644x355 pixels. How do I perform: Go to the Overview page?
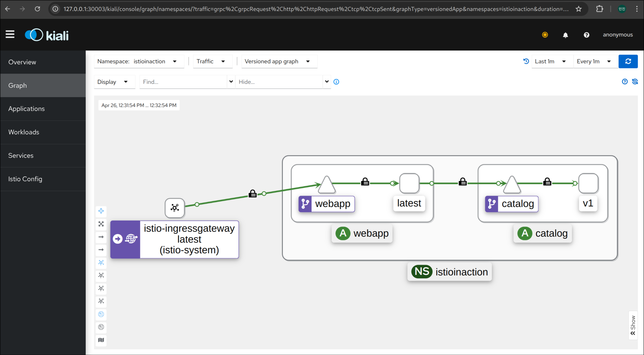(x=43, y=62)
